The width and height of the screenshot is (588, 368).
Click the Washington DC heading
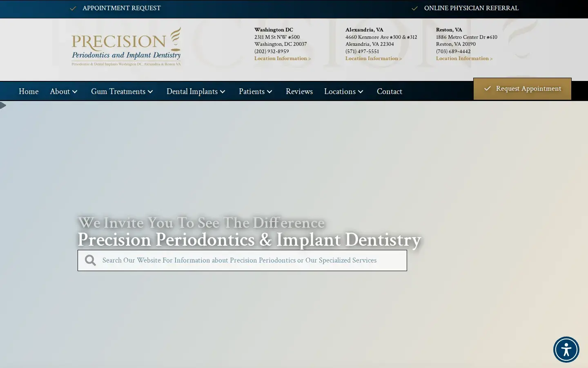click(x=274, y=30)
